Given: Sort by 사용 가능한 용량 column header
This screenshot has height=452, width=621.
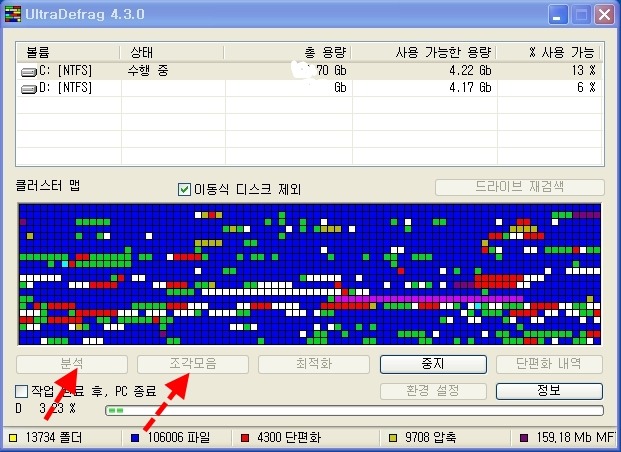Looking at the screenshot, I should (x=424, y=52).
